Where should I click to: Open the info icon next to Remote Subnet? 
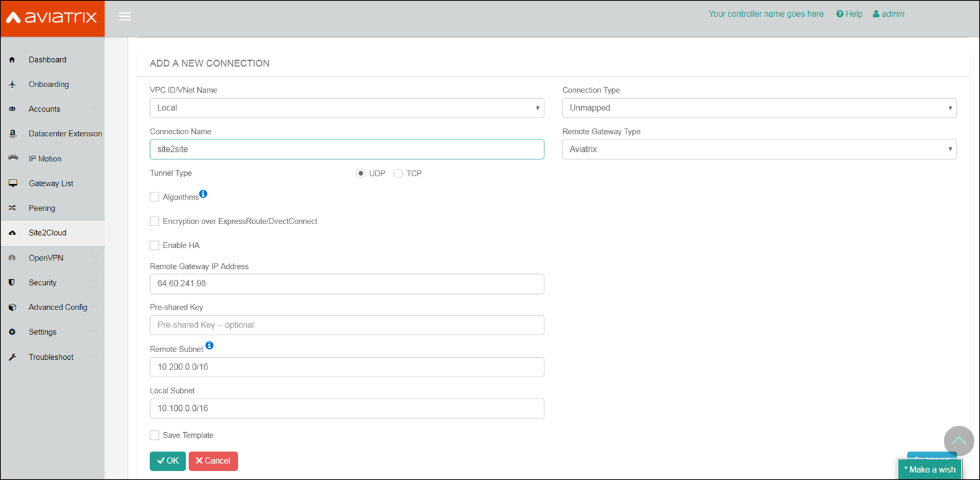[x=209, y=345]
